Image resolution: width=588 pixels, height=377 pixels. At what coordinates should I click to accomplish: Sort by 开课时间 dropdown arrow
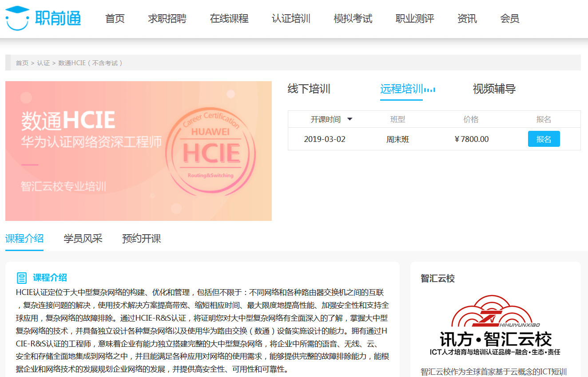[350, 119]
